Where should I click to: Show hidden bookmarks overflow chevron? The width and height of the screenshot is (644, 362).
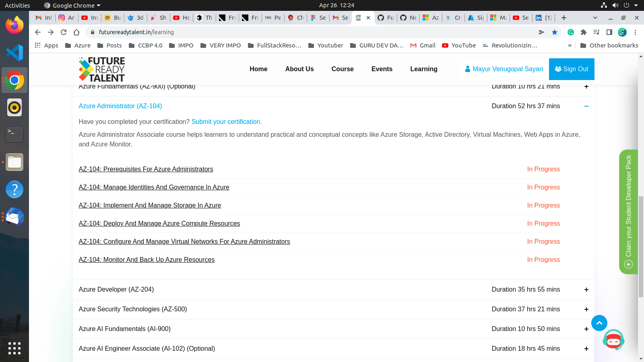(x=570, y=45)
